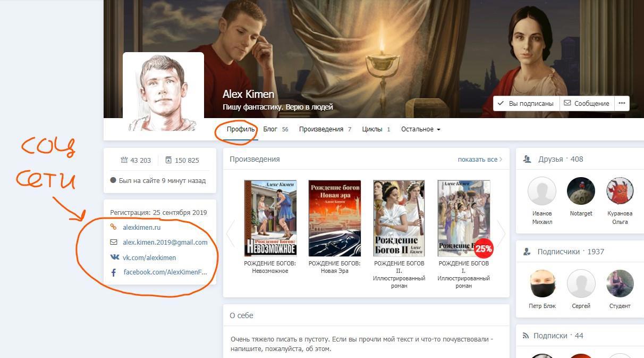The image size is (644, 358).
Task: Open the three-dots more options menu
Action: click(x=622, y=103)
